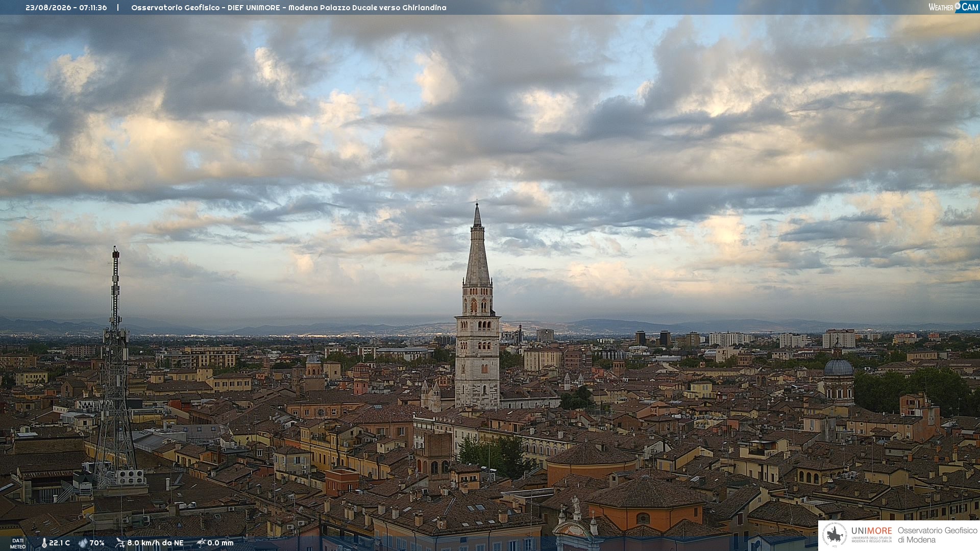This screenshot has height=551, width=980.
Task: Select the 22.1 C temperature reading
Action: tap(59, 543)
